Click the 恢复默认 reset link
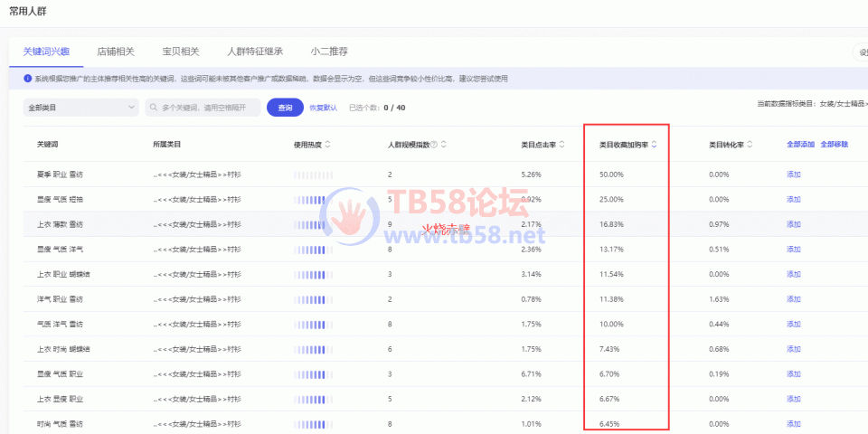The image size is (868, 434). click(x=323, y=108)
